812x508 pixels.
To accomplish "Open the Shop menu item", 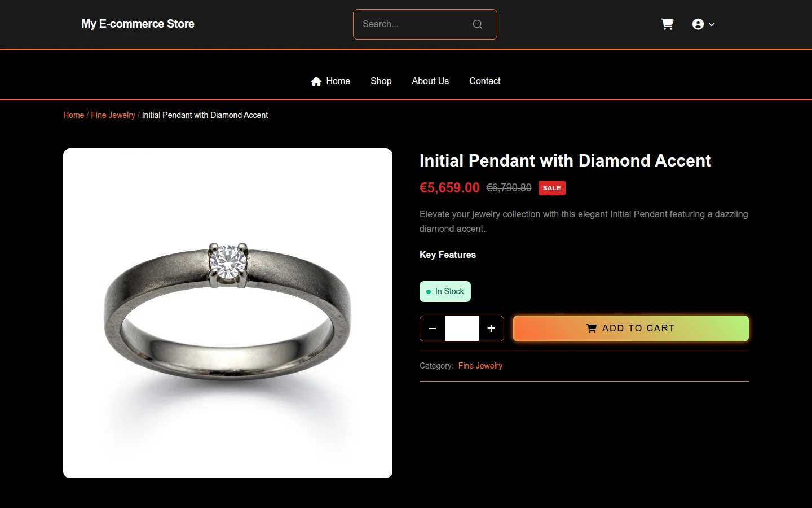I will pyautogui.click(x=381, y=81).
